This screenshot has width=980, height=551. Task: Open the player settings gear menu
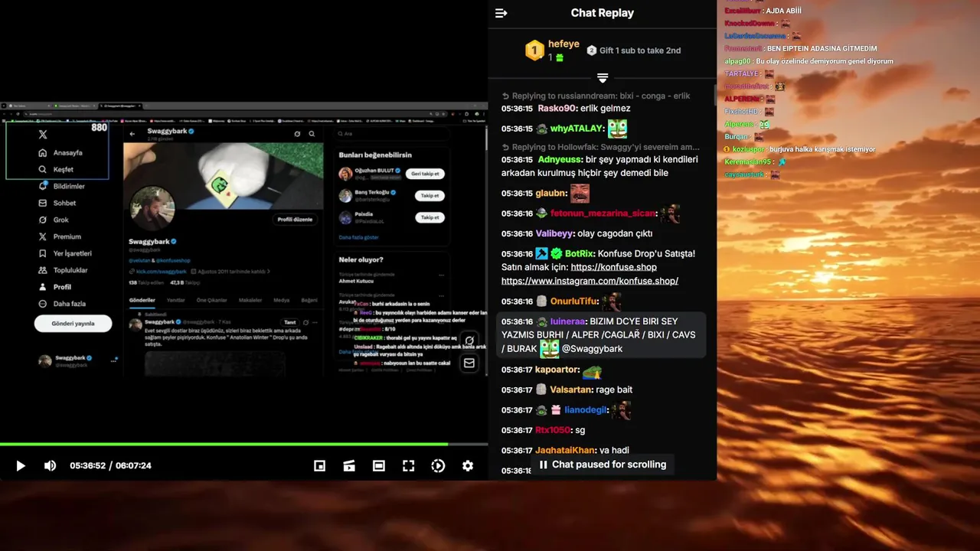point(468,465)
